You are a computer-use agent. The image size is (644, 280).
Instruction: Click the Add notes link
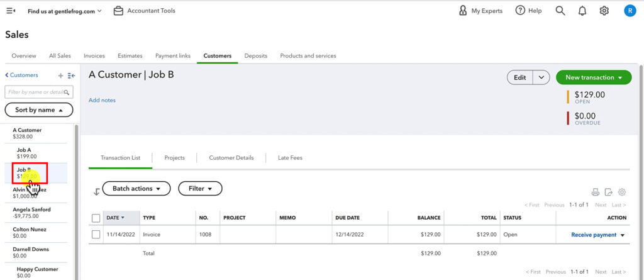(102, 100)
